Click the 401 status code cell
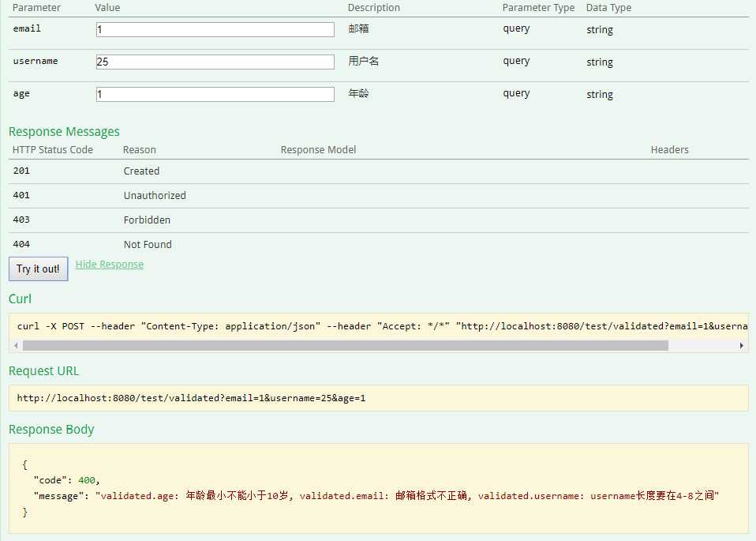Viewport: 756px width, 541px height. tap(21, 195)
